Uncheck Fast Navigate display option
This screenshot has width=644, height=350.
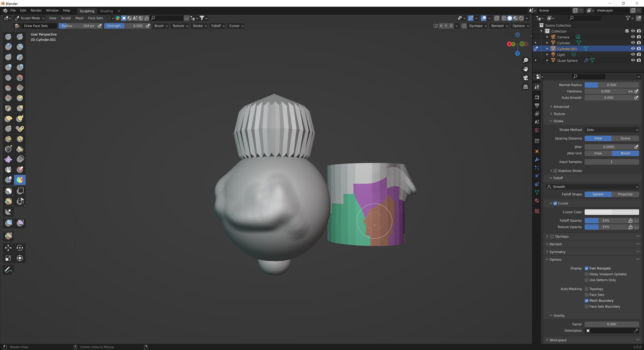click(x=586, y=268)
